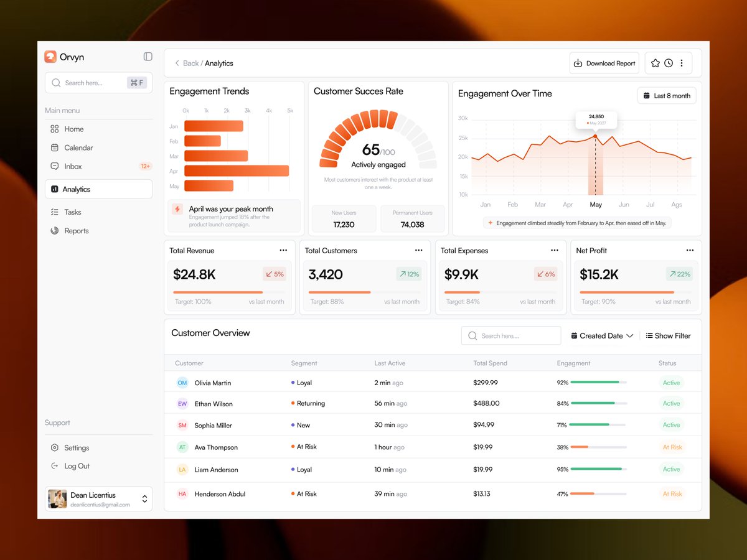
Task: Click the Home grid icon
Action: [55, 129]
